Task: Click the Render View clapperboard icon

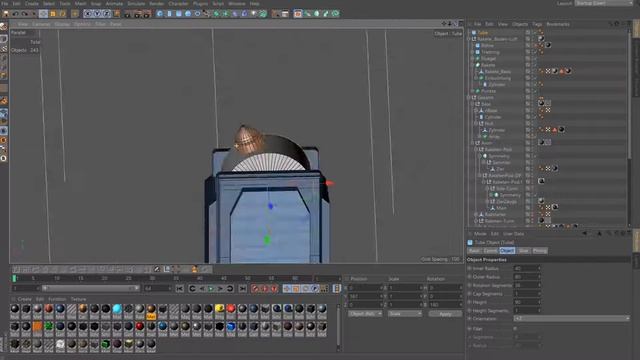Action: click(128, 14)
